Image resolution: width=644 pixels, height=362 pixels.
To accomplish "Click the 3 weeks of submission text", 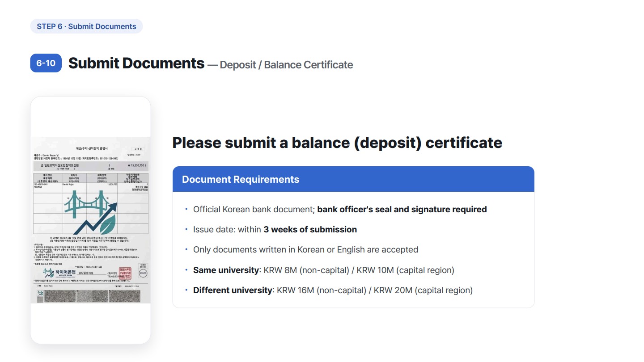I will point(310,229).
